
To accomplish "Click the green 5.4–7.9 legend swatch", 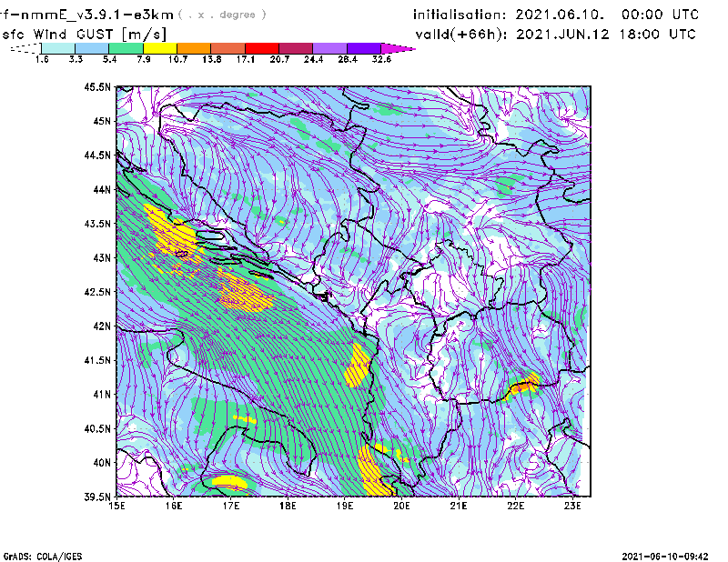I will click(x=126, y=48).
